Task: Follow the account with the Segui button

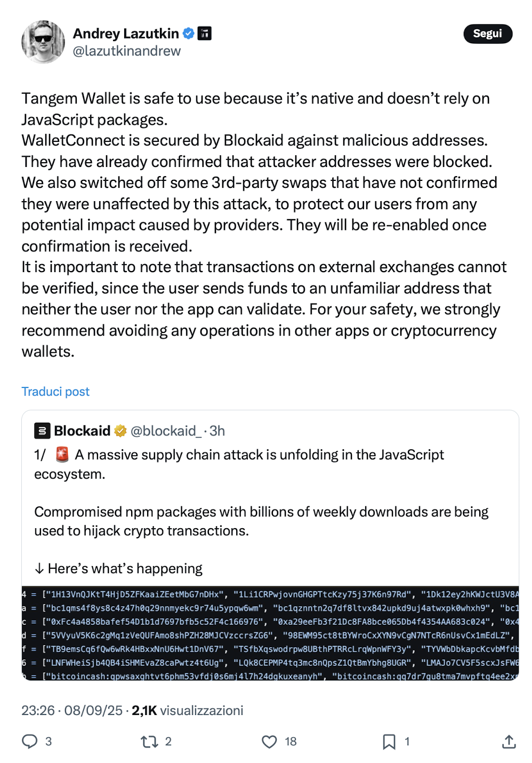Action: 488,34
